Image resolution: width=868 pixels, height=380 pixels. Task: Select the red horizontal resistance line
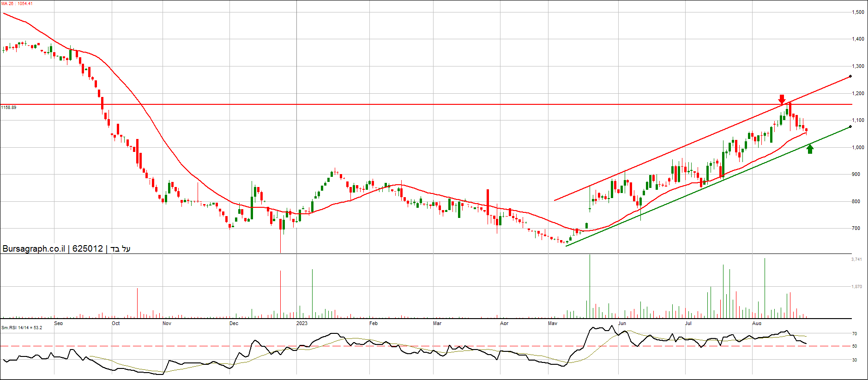416,104
